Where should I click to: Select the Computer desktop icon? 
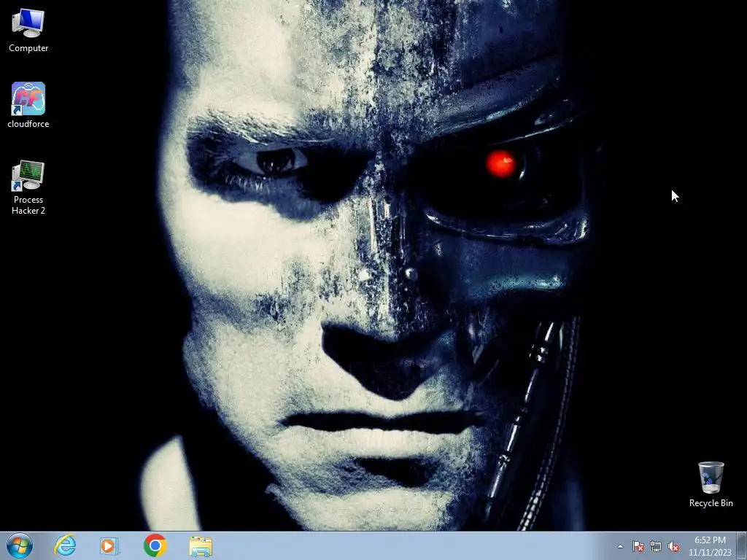point(28,31)
